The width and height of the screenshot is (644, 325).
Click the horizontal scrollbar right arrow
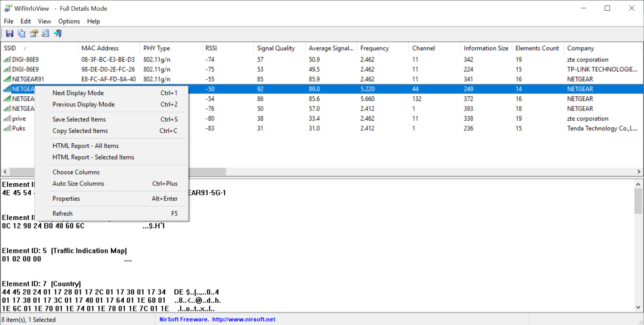click(x=638, y=172)
